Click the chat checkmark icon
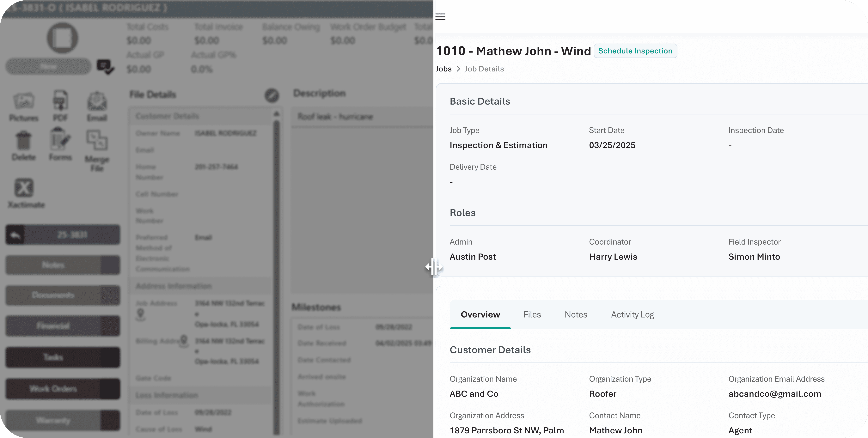The height and width of the screenshot is (438, 868). point(105,67)
